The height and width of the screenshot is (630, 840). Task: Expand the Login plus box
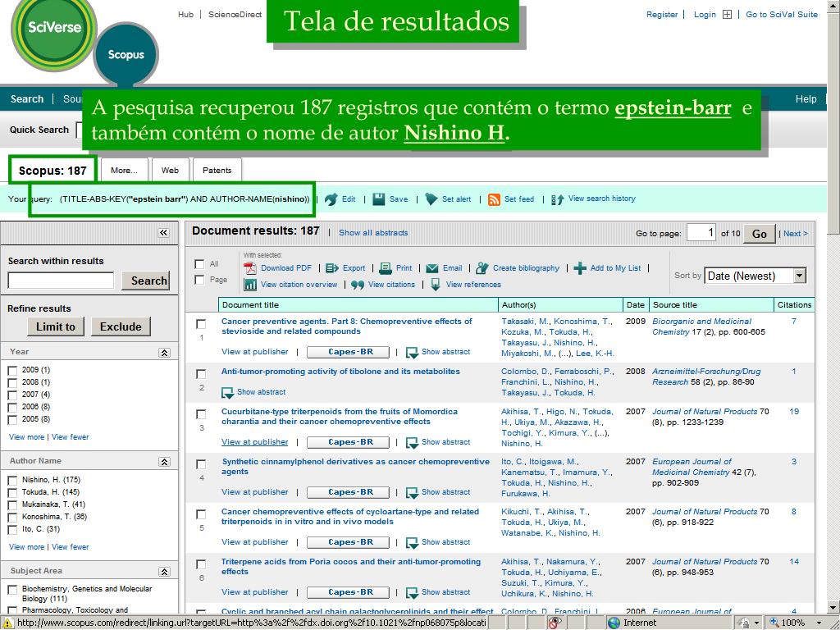tap(727, 15)
